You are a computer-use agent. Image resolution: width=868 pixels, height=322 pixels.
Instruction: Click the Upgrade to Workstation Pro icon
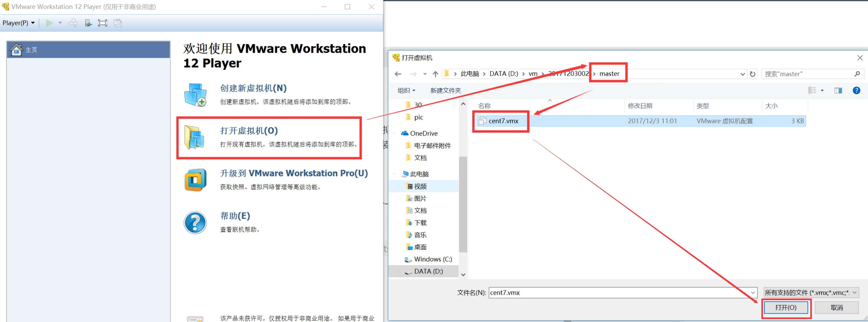195,180
